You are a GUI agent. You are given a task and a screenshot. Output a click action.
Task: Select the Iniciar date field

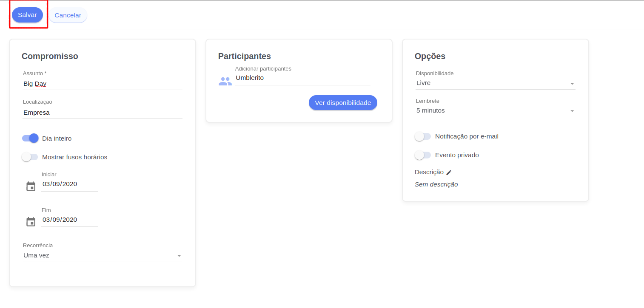point(69,184)
